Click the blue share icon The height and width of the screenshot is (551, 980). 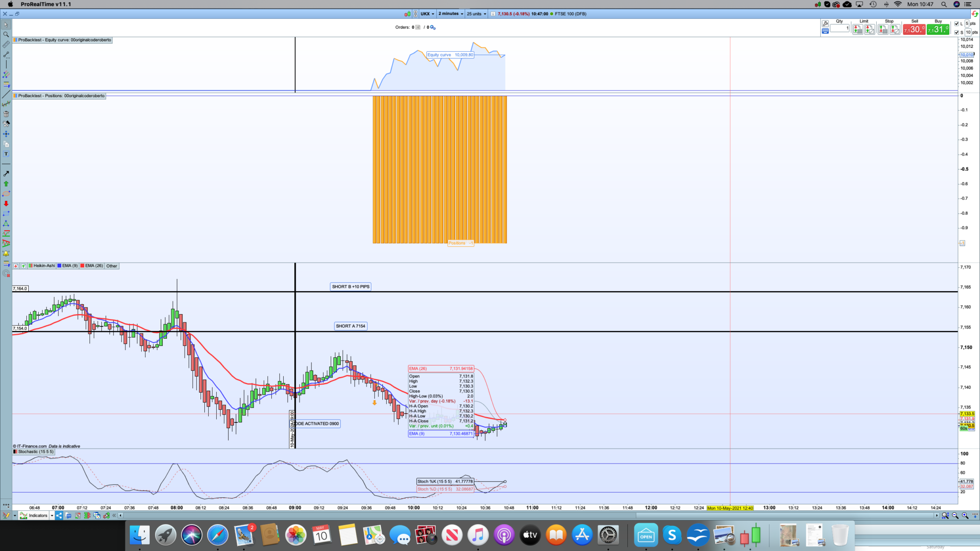click(x=59, y=516)
